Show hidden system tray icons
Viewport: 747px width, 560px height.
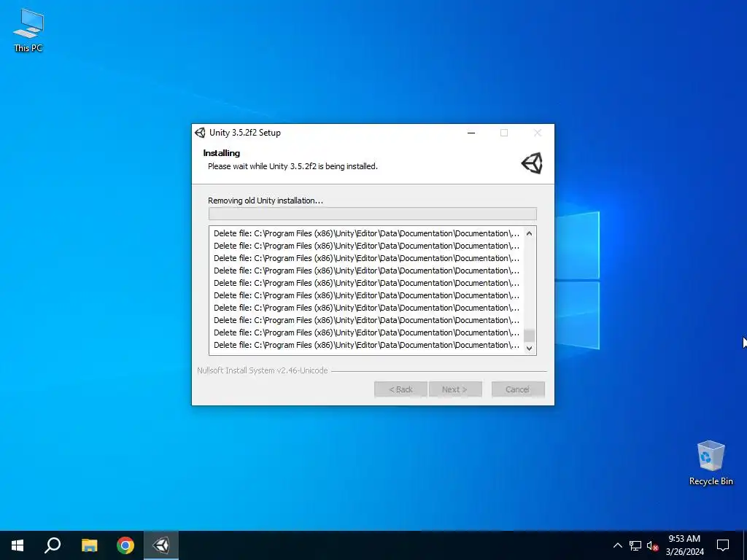coord(617,545)
